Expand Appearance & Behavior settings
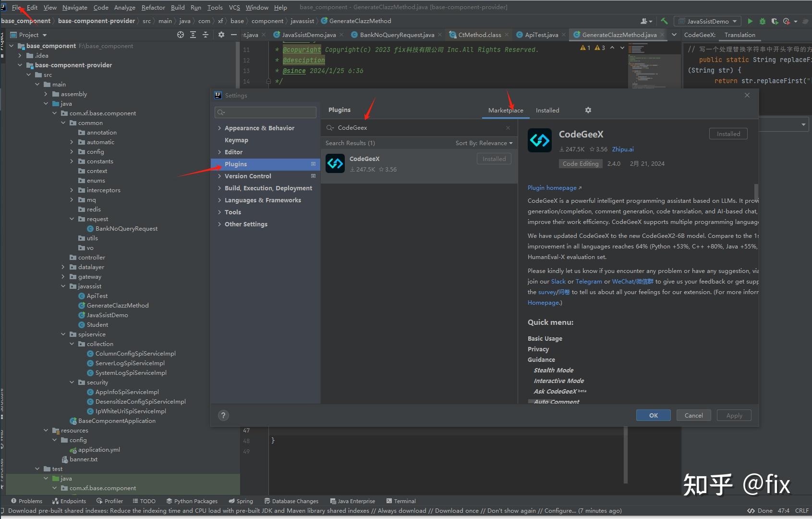This screenshot has width=812, height=519. [x=219, y=128]
